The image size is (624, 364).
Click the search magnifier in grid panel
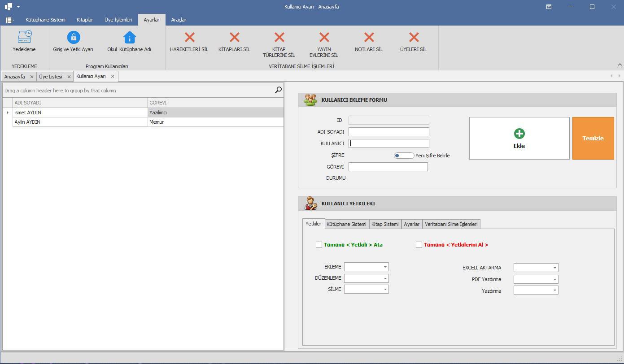pos(278,90)
